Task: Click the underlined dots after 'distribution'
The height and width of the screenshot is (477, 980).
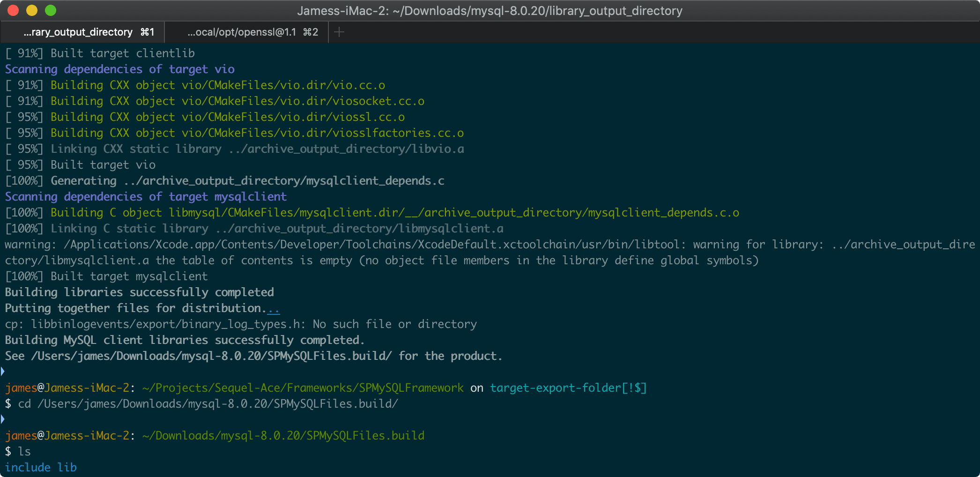Action: click(x=274, y=308)
